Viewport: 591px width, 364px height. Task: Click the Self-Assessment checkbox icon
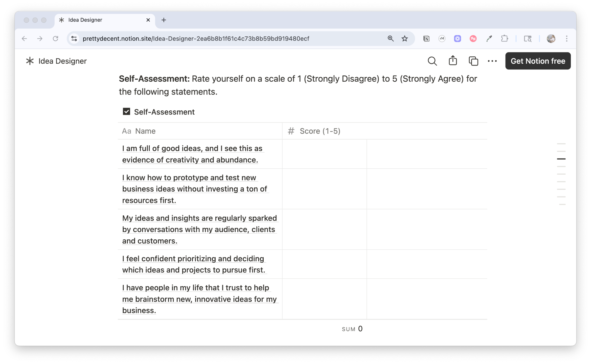[x=126, y=111]
